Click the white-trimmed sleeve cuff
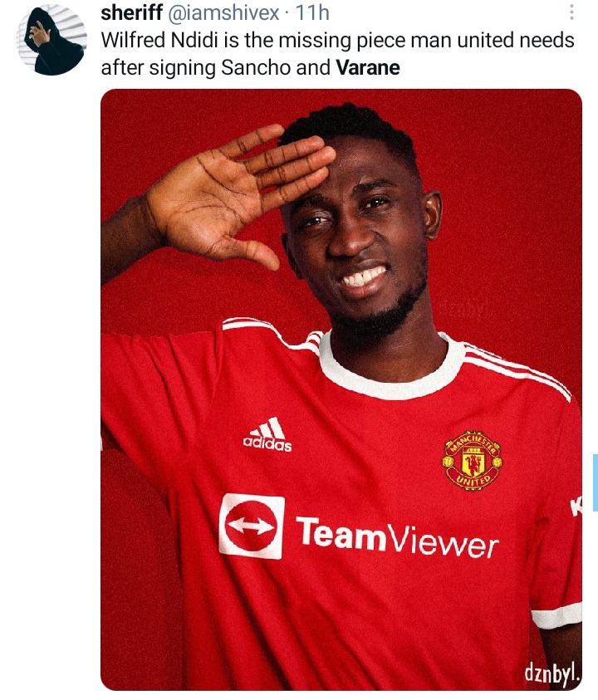Screen dimensions: 598x700 [557, 616]
